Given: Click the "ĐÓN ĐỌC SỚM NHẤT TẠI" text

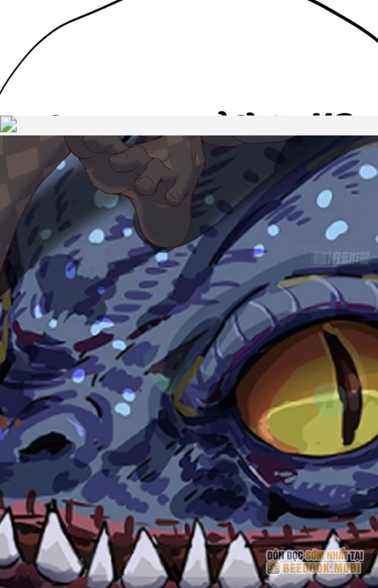Looking at the screenshot, I should (314, 555).
